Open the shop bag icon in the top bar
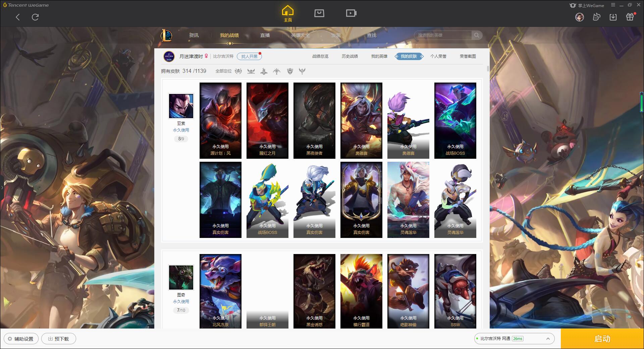Image resolution: width=644 pixels, height=349 pixels. [319, 13]
